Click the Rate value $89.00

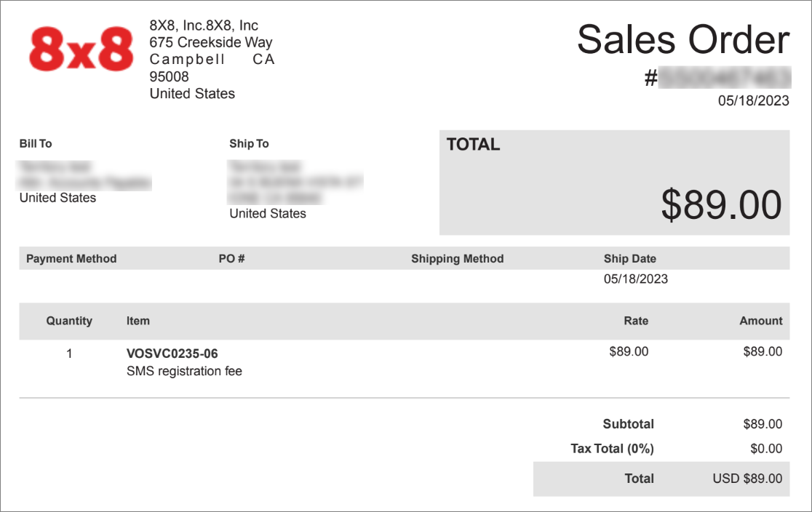click(629, 351)
